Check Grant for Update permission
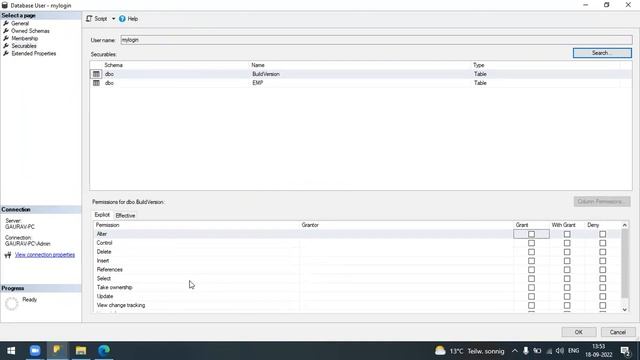 [x=531, y=297]
